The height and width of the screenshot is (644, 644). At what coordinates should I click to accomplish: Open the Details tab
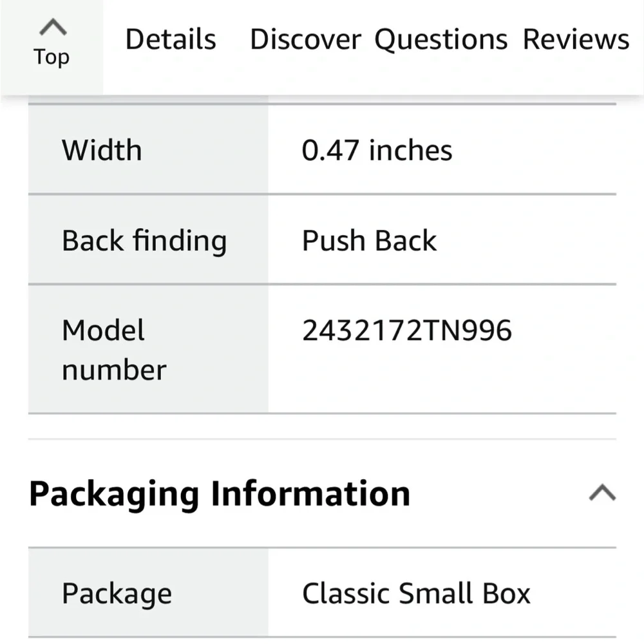click(171, 39)
